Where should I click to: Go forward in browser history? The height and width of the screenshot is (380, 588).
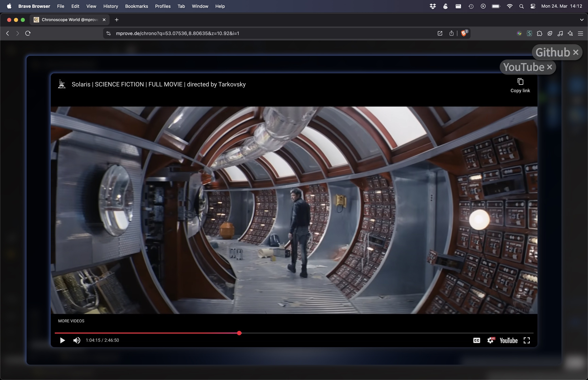(17, 33)
